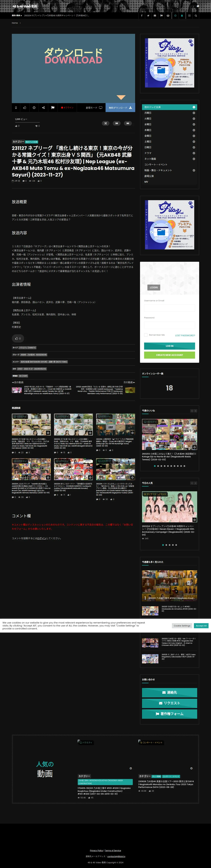Expand the 木曜日 submenu arrow
This screenshot has height=868, width=211.
click(194, 130)
